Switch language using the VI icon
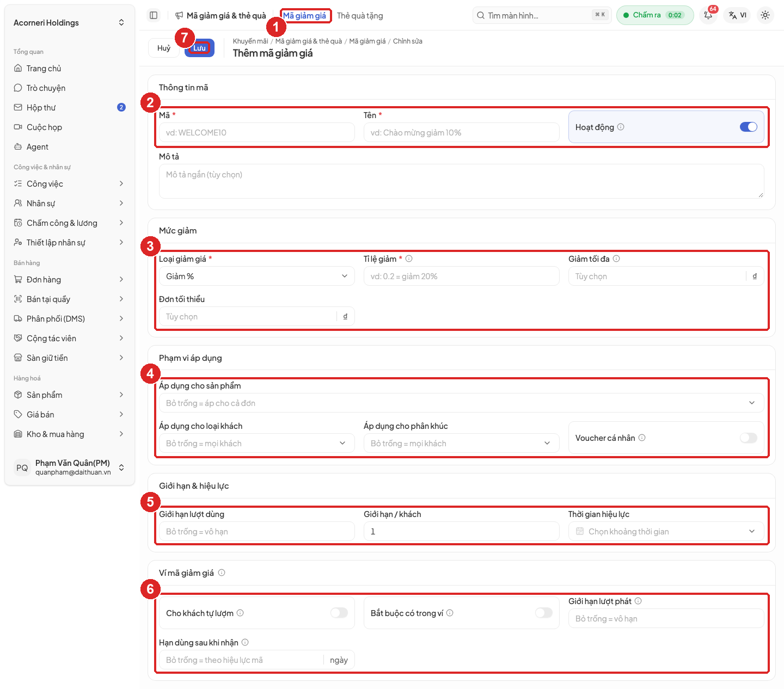The image size is (784, 689). (x=738, y=15)
